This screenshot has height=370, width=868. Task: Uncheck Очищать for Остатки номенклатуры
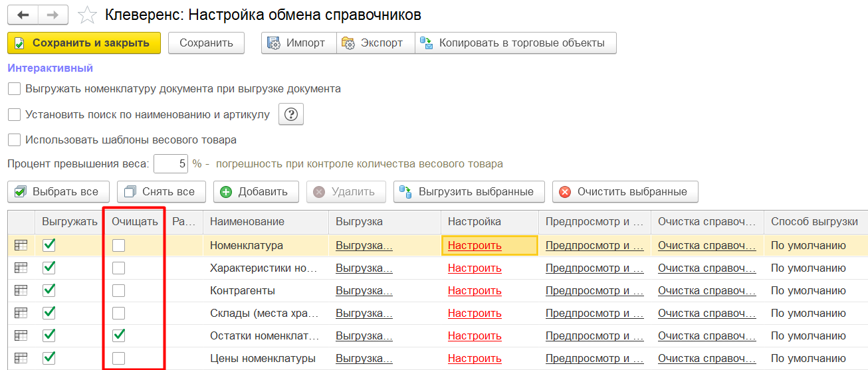[x=118, y=335]
